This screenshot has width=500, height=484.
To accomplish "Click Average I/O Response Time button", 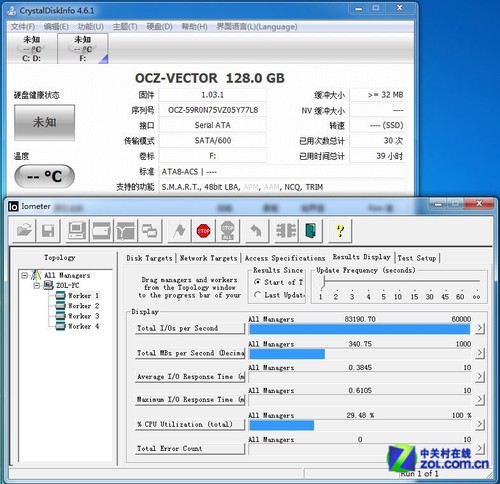I will point(190,377).
